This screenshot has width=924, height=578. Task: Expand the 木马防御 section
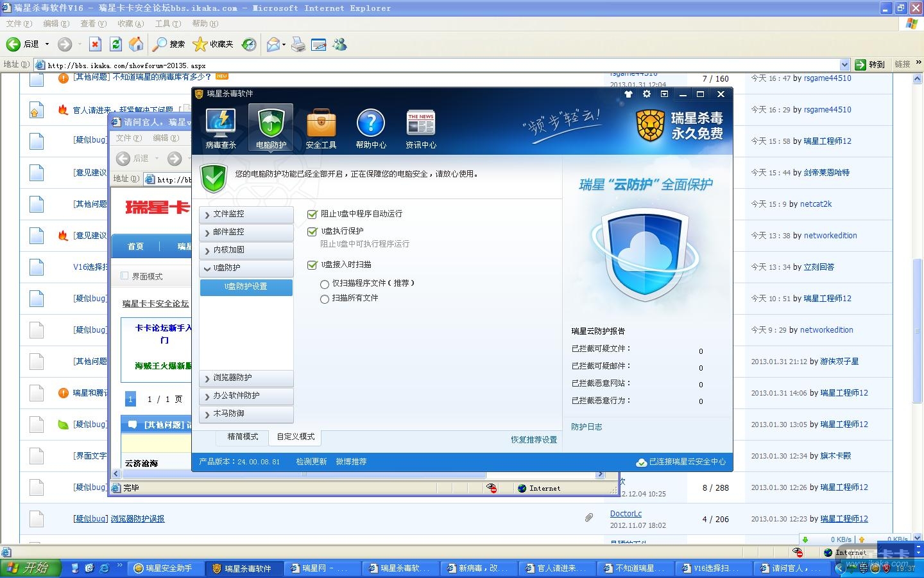coord(246,414)
